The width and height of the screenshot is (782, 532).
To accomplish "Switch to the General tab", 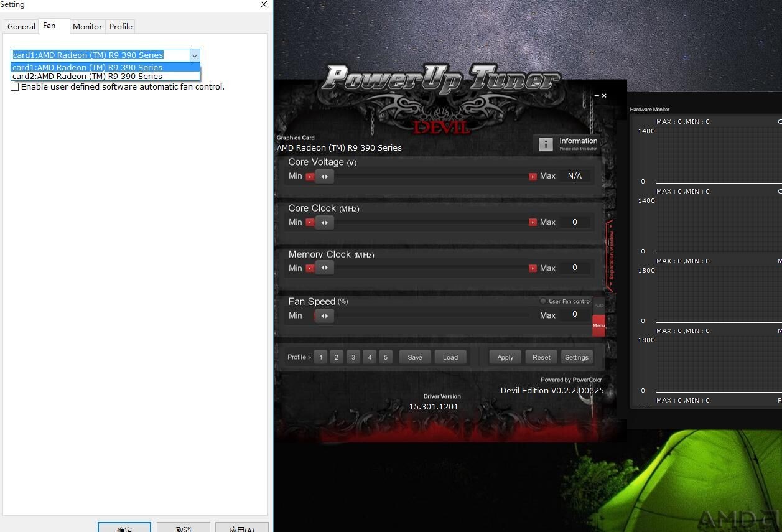I will pos(21,27).
